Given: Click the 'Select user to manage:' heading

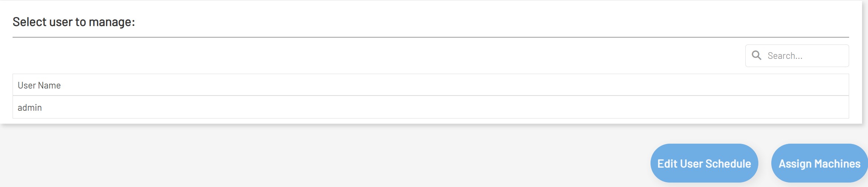Looking at the screenshot, I should 74,22.
